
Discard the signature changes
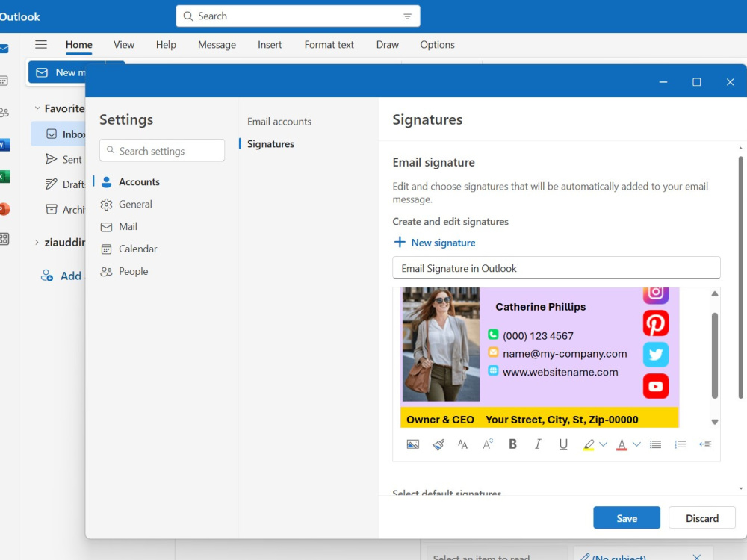coord(701,517)
